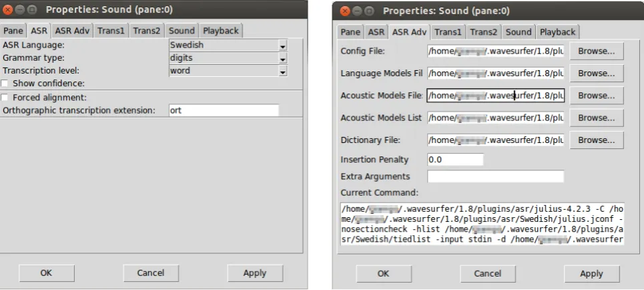The height and width of the screenshot is (290, 644).
Task: Open the Pane tab in right window
Action: (x=350, y=32)
